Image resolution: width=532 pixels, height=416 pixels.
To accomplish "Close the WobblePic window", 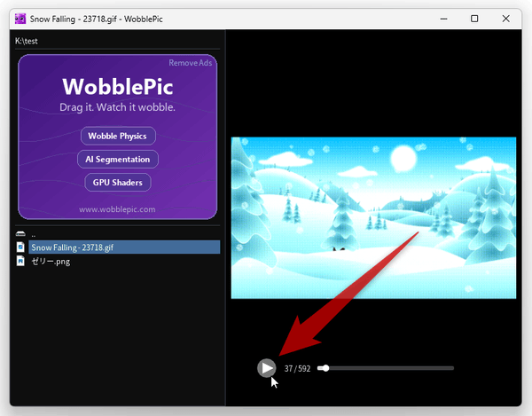I will [x=506, y=19].
